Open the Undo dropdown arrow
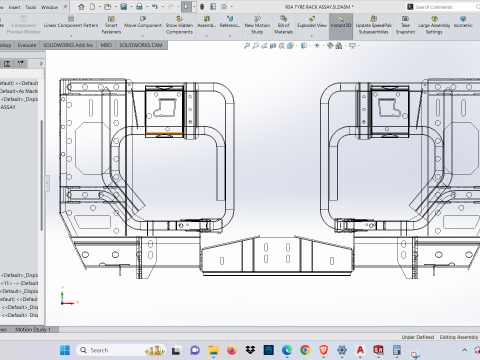Viewport: 480px width, 360px height. [x=162, y=7]
